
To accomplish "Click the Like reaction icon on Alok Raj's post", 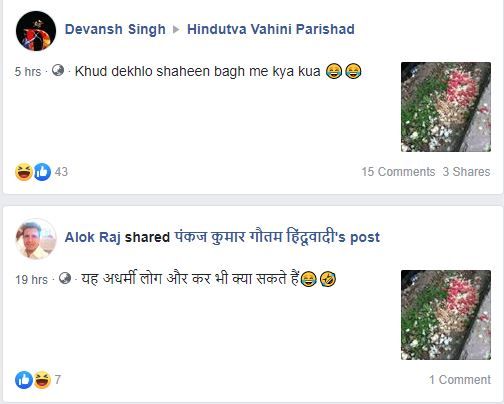I will point(24,380).
